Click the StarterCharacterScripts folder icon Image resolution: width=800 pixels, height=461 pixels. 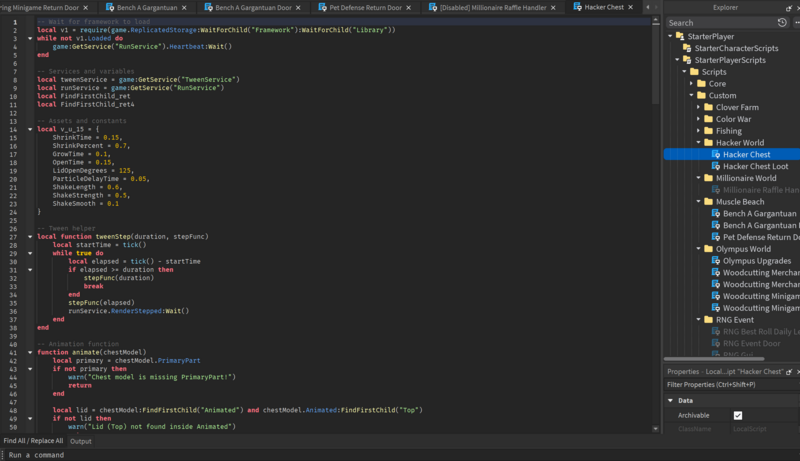(x=686, y=48)
